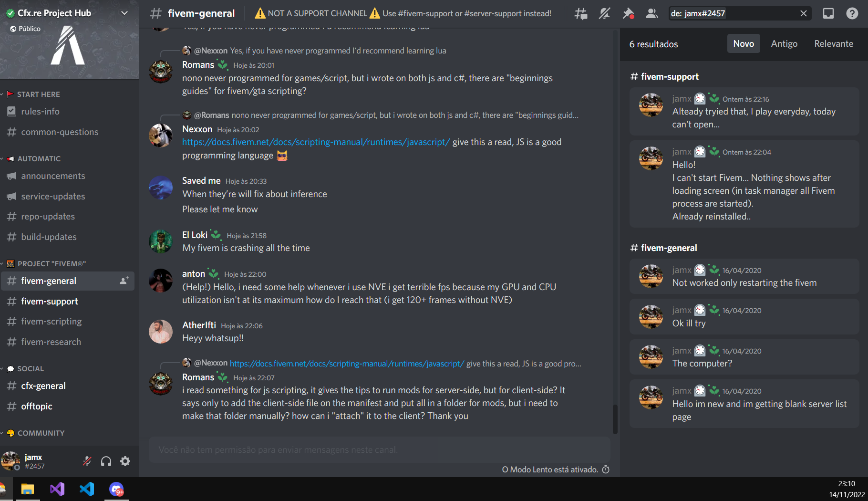The image size is (868, 501).
Task: Open result 'Alteady tryied that, I play everyday'
Action: coord(744,111)
